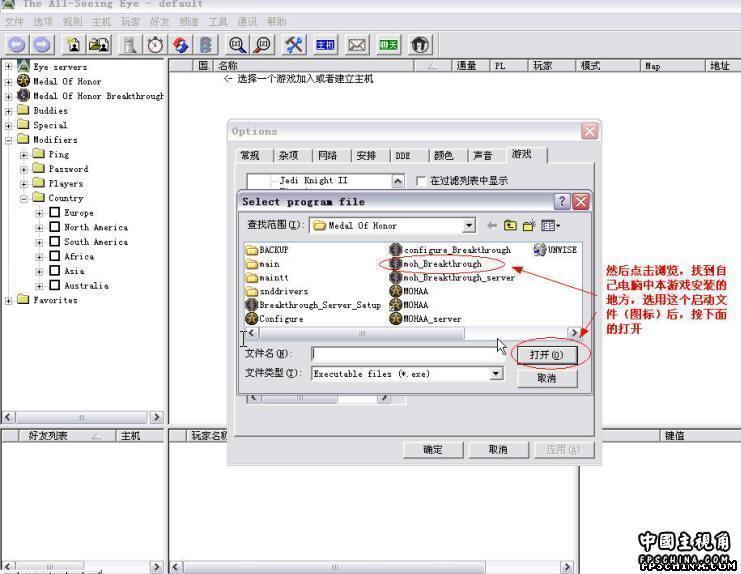The width and height of the screenshot is (741, 574).
Task: Switch to the 声音 options tab
Action: [483, 155]
